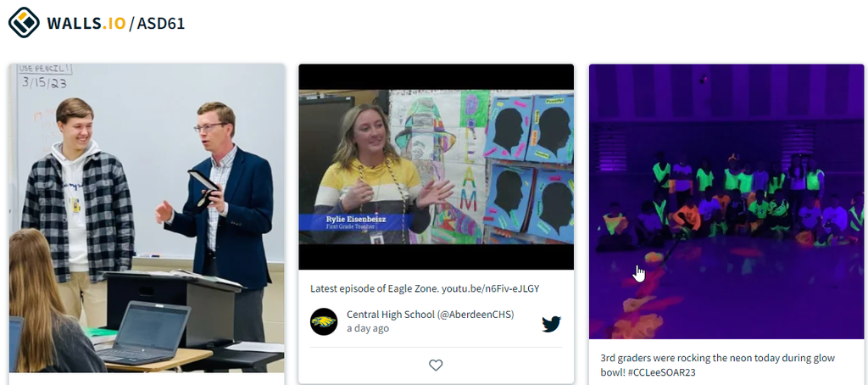The width and height of the screenshot is (868, 385).
Task: Click Central High School eagle avatar
Action: [324, 322]
